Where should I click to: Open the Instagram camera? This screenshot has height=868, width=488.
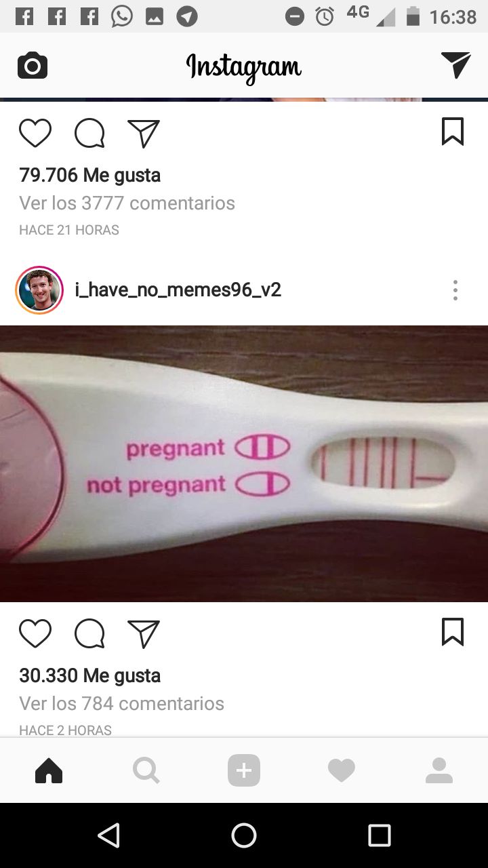33,66
